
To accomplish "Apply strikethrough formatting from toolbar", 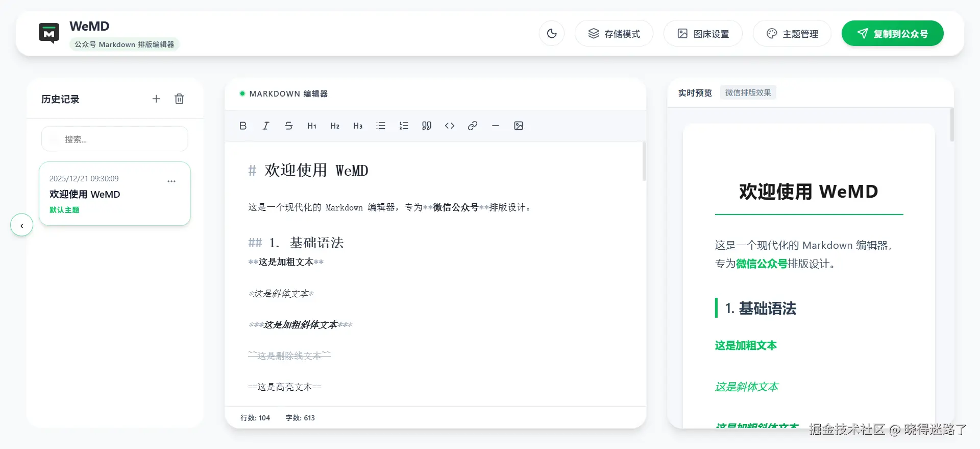I will click(x=289, y=126).
